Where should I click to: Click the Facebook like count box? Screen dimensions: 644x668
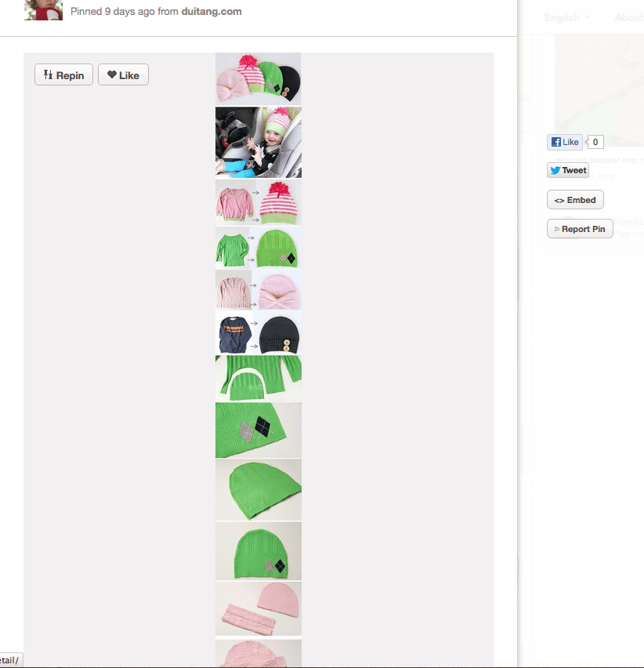pyautogui.click(x=595, y=142)
